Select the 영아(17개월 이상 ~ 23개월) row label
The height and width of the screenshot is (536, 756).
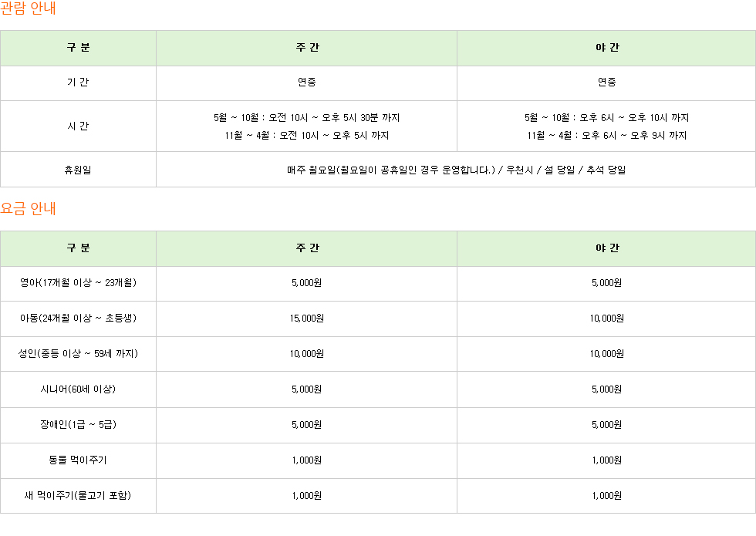(x=78, y=282)
